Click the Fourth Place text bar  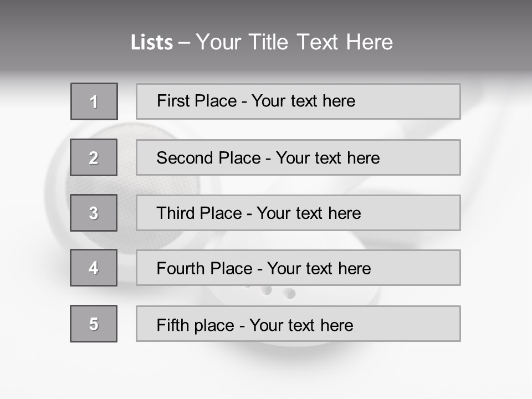(x=298, y=268)
